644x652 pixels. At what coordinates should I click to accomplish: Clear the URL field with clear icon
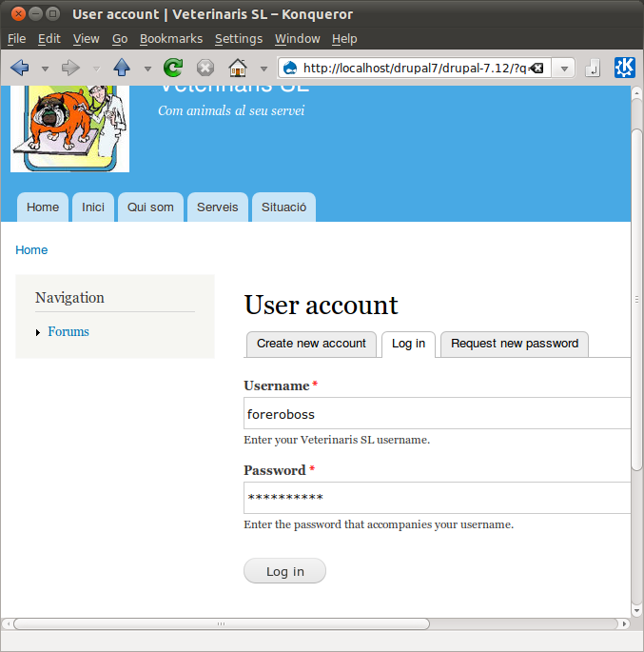pos(537,69)
